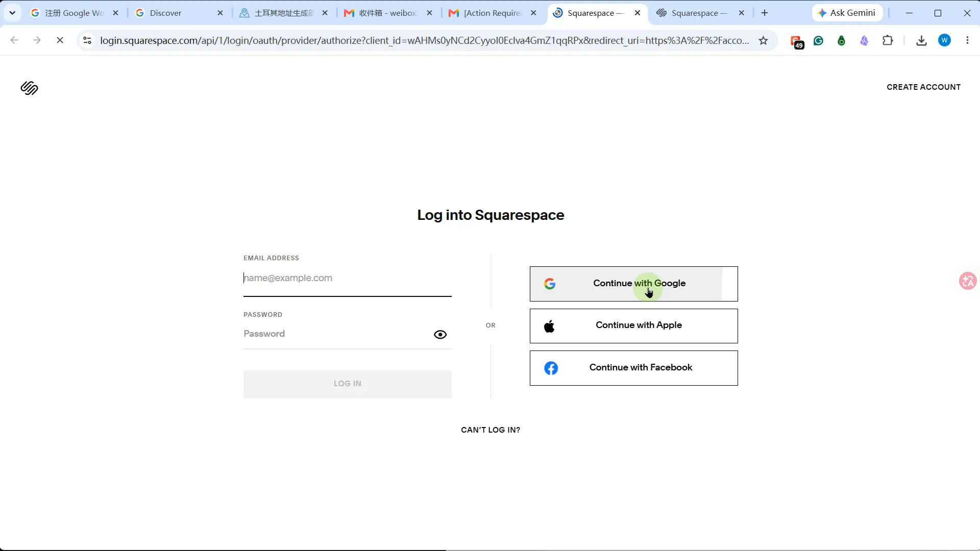The height and width of the screenshot is (551, 980).
Task: Click the Facebook logo icon
Action: (x=551, y=368)
